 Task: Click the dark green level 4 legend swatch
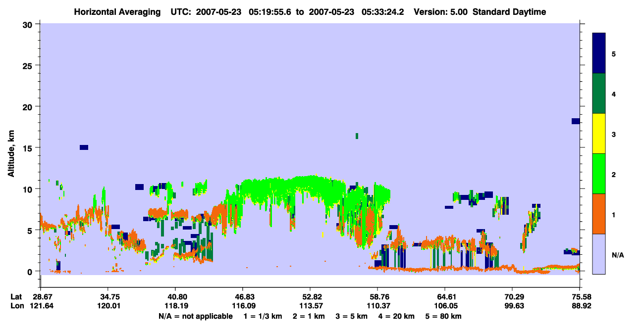599,94
